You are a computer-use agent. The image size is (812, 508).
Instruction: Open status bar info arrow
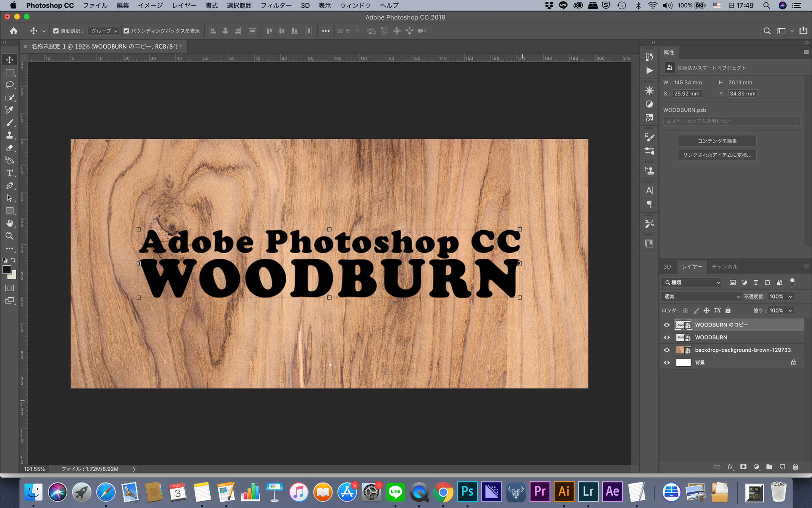[x=134, y=469]
